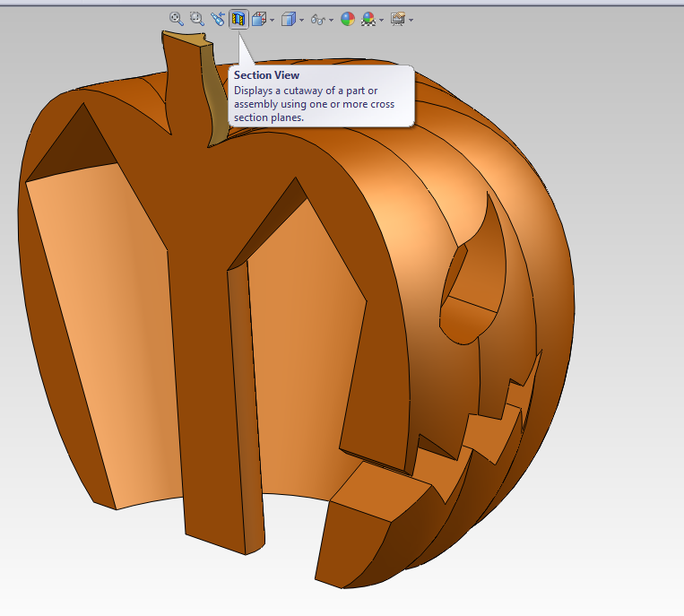The image size is (684, 616).
Task: Open the View Settings dropdown arrow
Action: (411, 20)
